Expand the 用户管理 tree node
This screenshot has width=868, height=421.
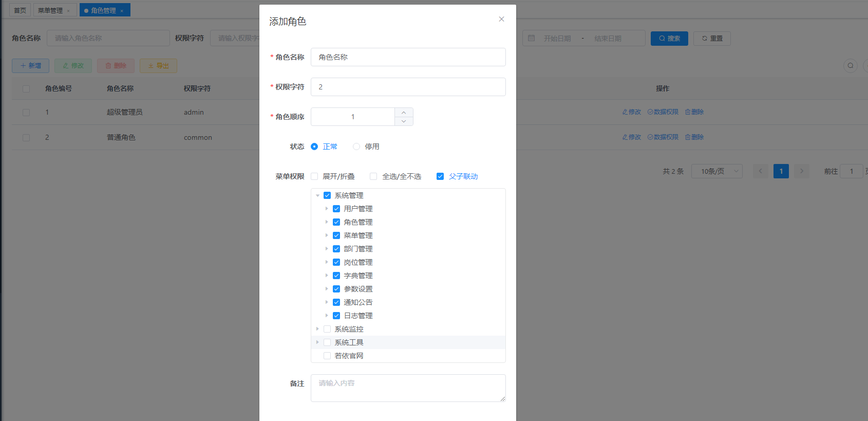pos(327,209)
